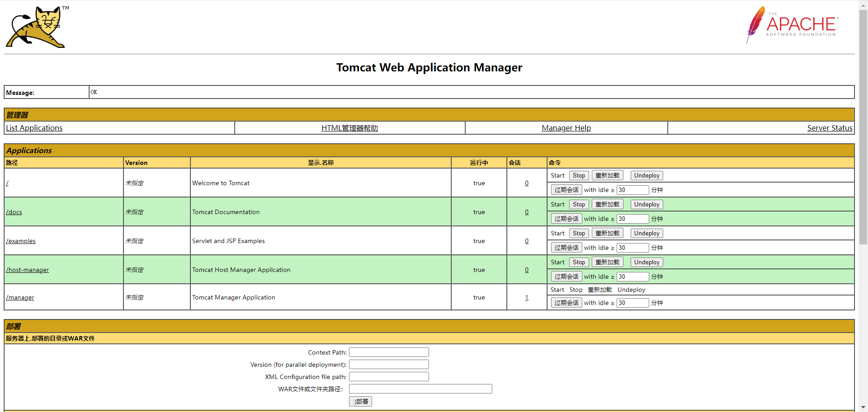Image resolution: width=868 pixels, height=412 pixels.
Task: Click the page vertical scrollbar thumb
Action: [x=863, y=126]
